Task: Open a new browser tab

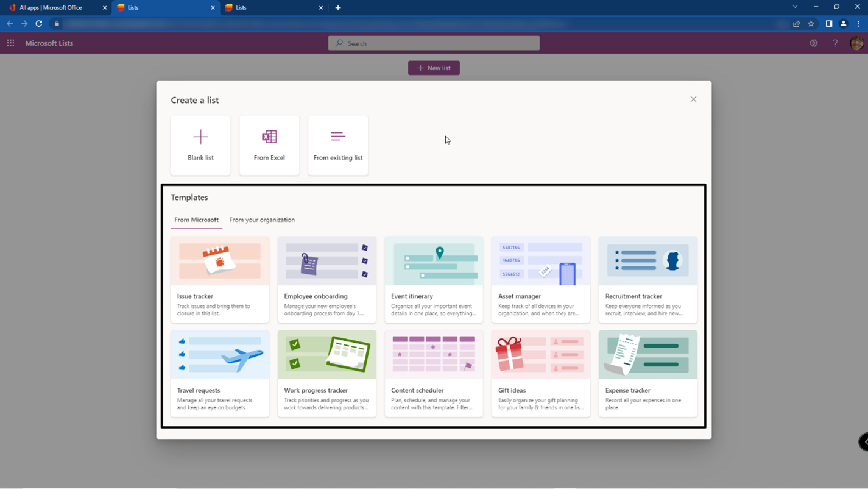Action: click(338, 8)
